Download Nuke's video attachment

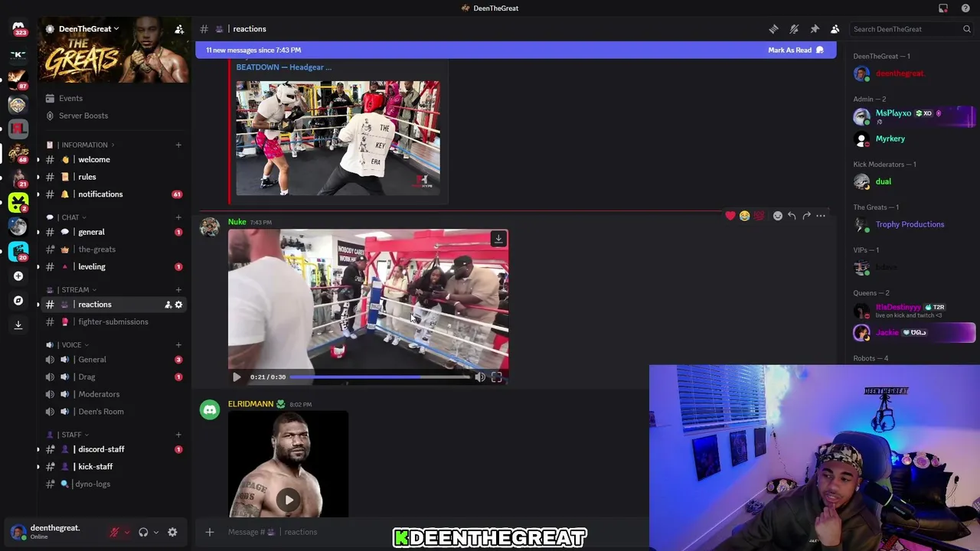point(498,239)
